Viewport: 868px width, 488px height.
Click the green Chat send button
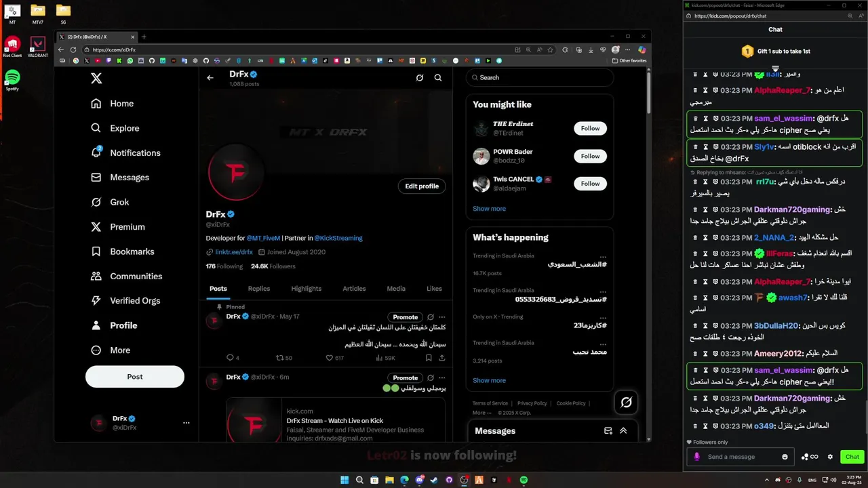click(x=852, y=457)
